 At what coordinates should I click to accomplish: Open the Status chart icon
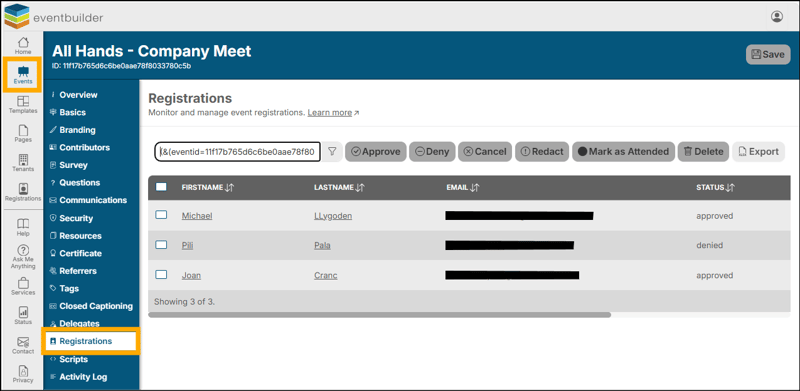23,315
